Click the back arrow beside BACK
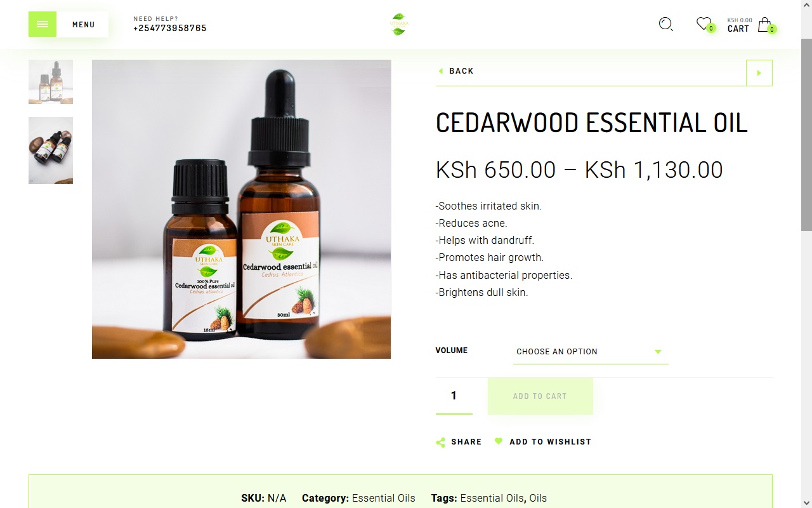The image size is (812, 508). click(x=440, y=71)
